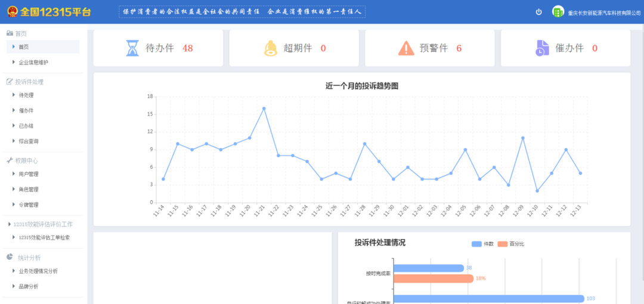Open the 待办件 48 card
Viewport: 644px width, 304px height.
[158, 48]
